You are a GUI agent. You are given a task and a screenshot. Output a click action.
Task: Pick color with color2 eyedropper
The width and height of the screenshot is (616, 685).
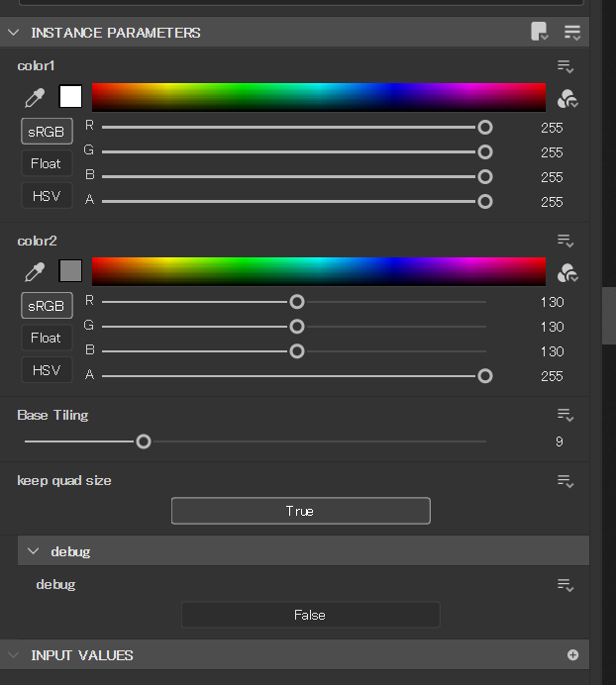(x=35, y=271)
